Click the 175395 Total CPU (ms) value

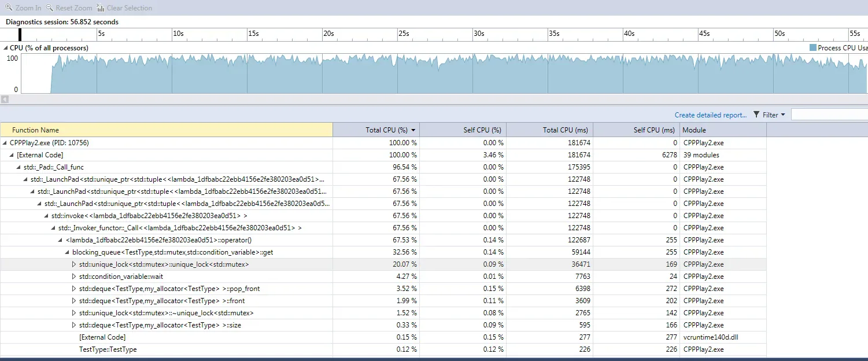[x=579, y=167]
